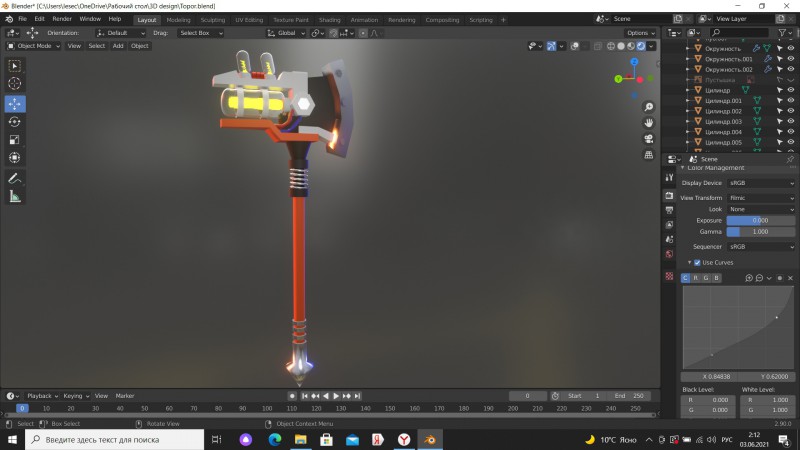Open the Global transform orientation dropdown
The height and width of the screenshot is (450, 800).
click(x=286, y=33)
